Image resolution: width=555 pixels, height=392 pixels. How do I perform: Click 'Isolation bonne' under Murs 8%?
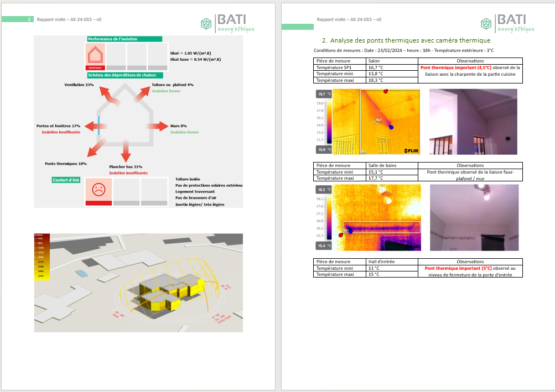(184, 132)
